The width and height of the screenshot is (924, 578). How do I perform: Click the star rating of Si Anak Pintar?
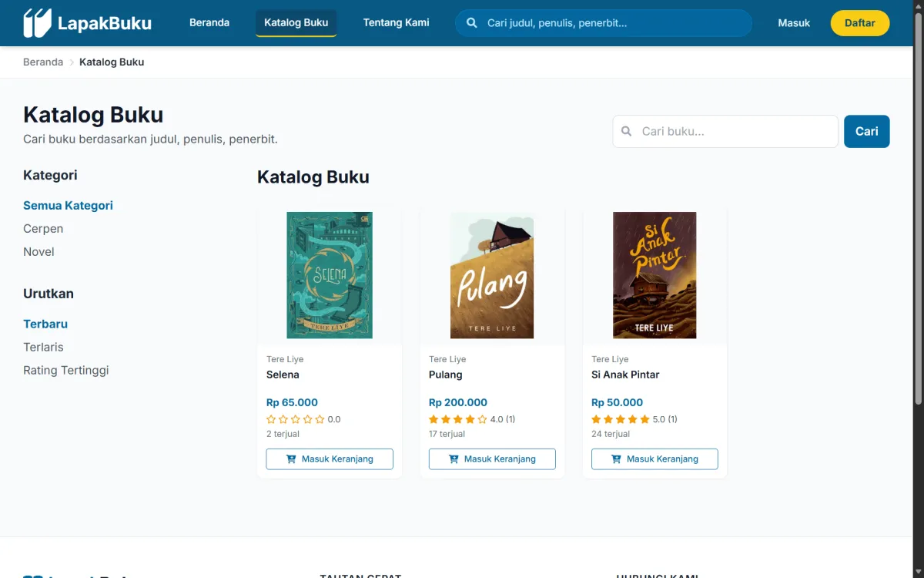621,419
